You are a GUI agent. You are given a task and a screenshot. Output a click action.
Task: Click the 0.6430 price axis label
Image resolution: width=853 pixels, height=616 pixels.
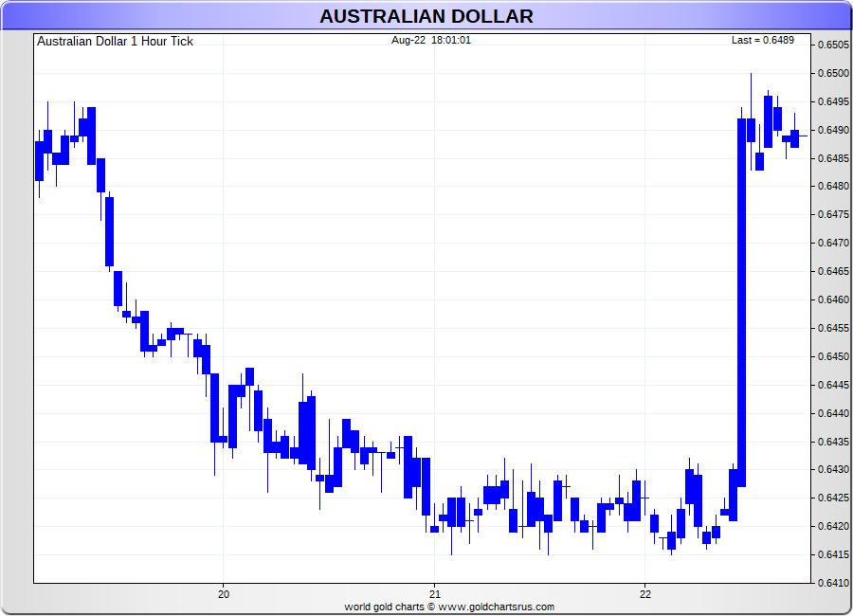(x=833, y=469)
